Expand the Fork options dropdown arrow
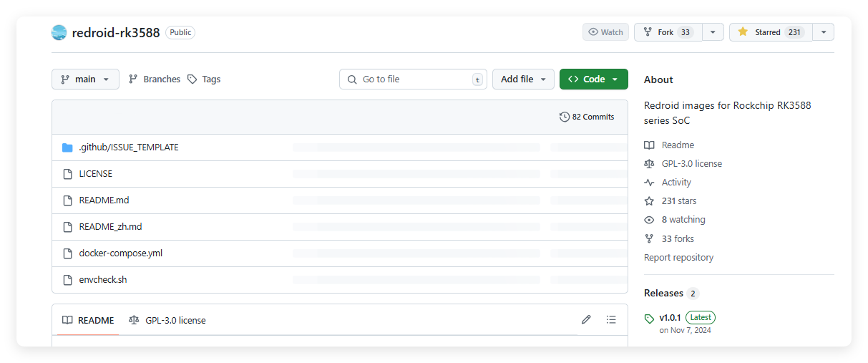 click(x=713, y=32)
